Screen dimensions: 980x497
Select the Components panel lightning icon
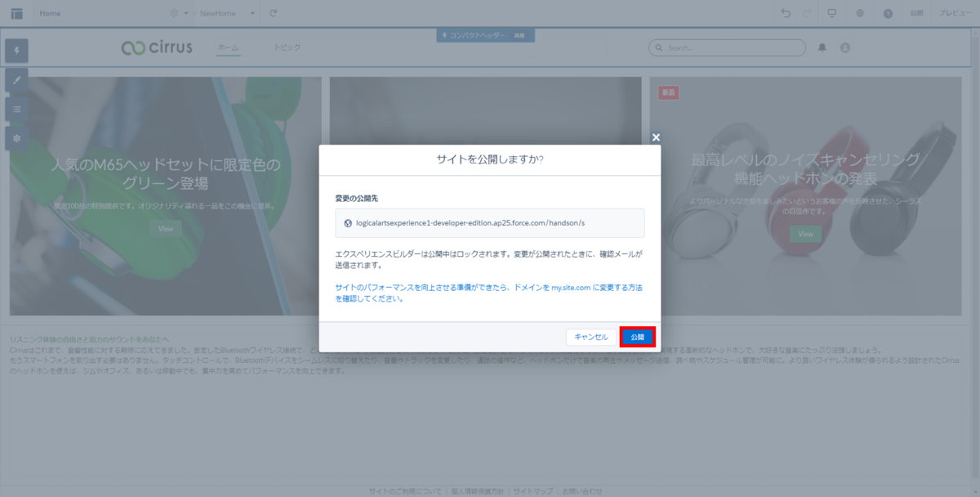click(16, 51)
